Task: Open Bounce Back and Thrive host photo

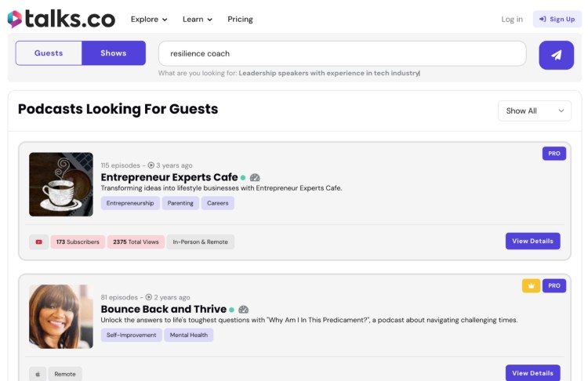Action: pyautogui.click(x=61, y=317)
